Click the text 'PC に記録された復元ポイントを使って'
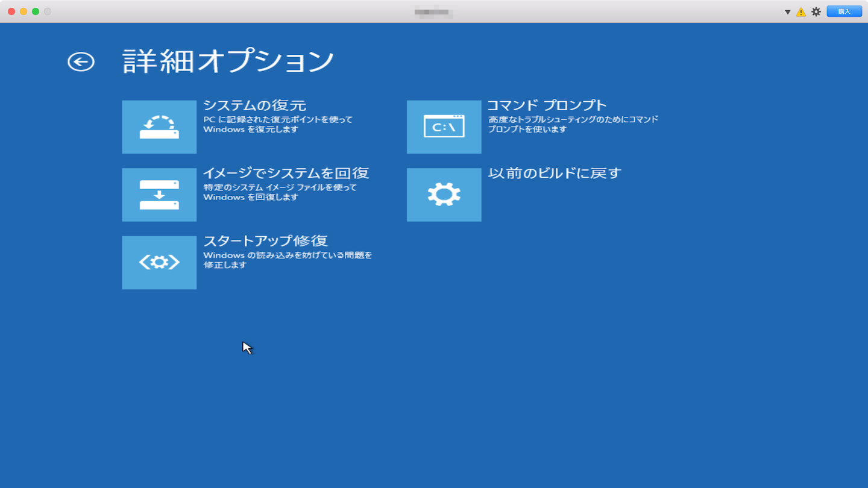This screenshot has height=488, width=868. click(x=278, y=119)
